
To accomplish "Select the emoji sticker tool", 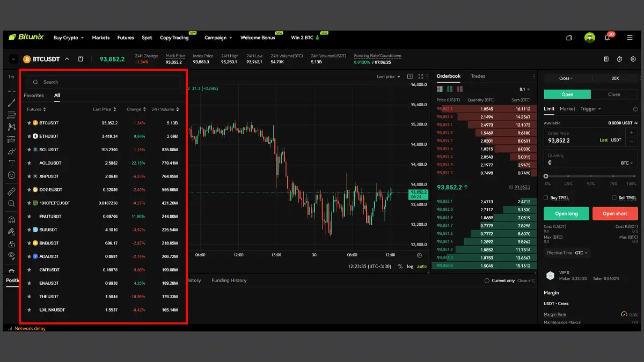I will point(11,175).
